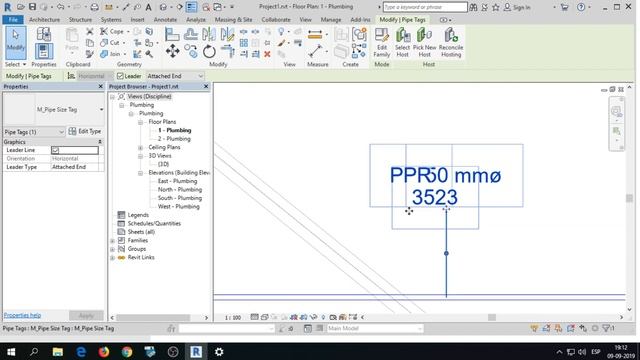The width and height of the screenshot is (640, 360).
Task: Choose Mirror - Draw Axis tool
Action: [x=227, y=34]
